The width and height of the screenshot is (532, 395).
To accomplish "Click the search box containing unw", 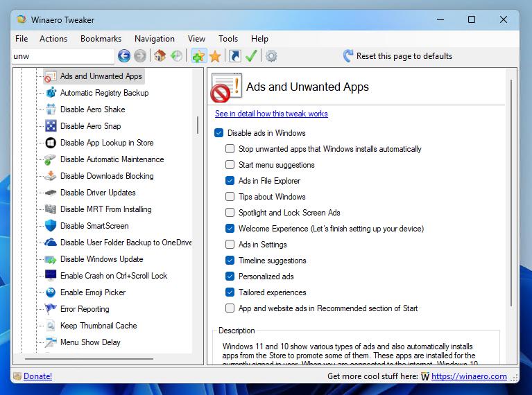I will click(63, 56).
